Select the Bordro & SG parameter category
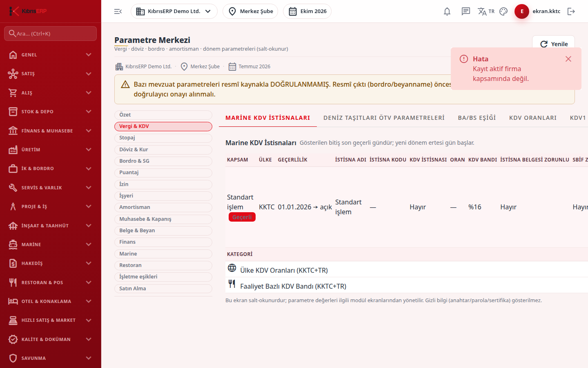This screenshot has width=588, height=368. pyautogui.click(x=163, y=161)
